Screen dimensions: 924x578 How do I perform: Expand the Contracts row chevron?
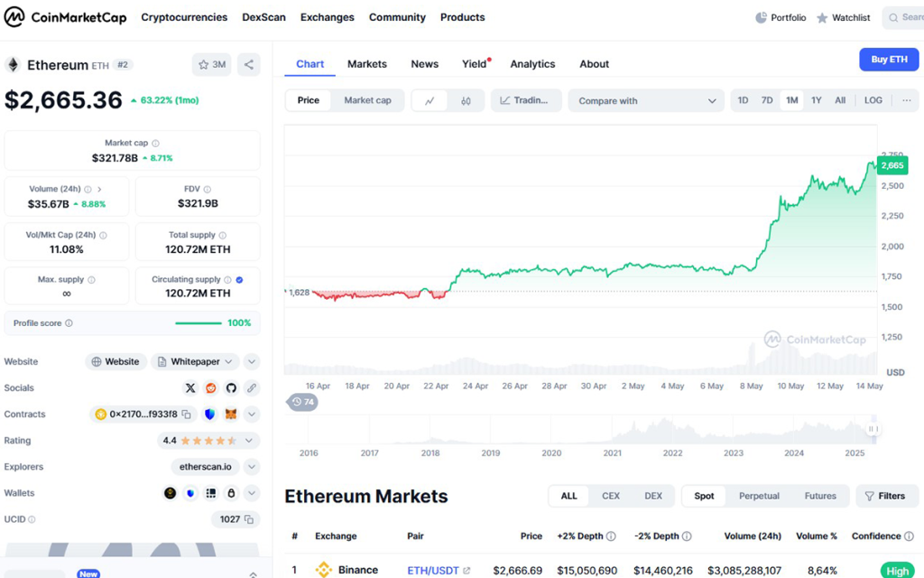(x=252, y=414)
